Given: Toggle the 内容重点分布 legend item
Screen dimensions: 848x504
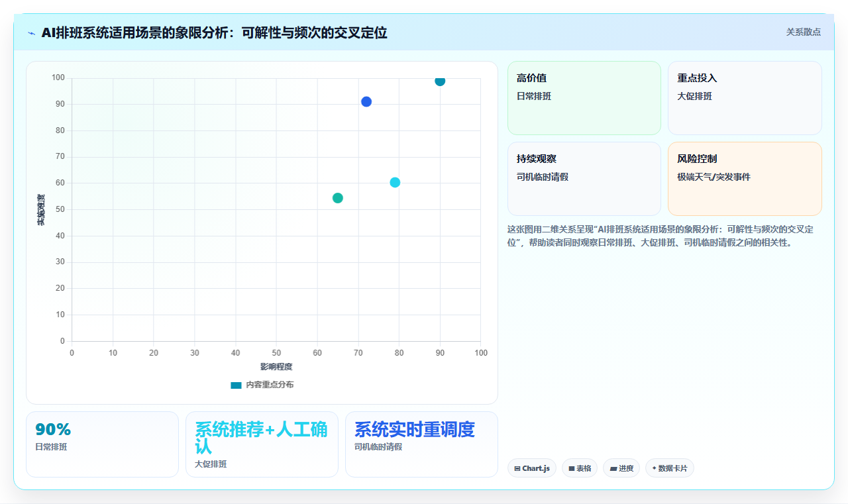Looking at the screenshot, I should pyautogui.click(x=262, y=385).
